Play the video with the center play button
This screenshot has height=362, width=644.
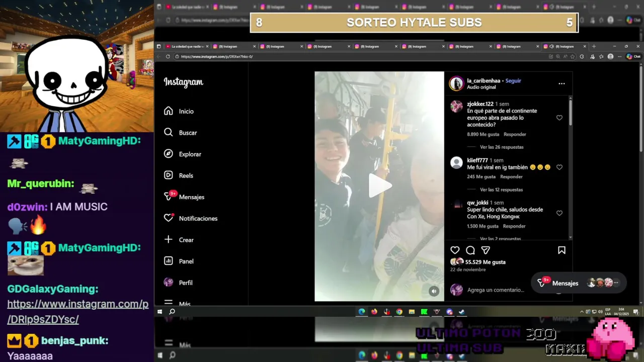379,186
